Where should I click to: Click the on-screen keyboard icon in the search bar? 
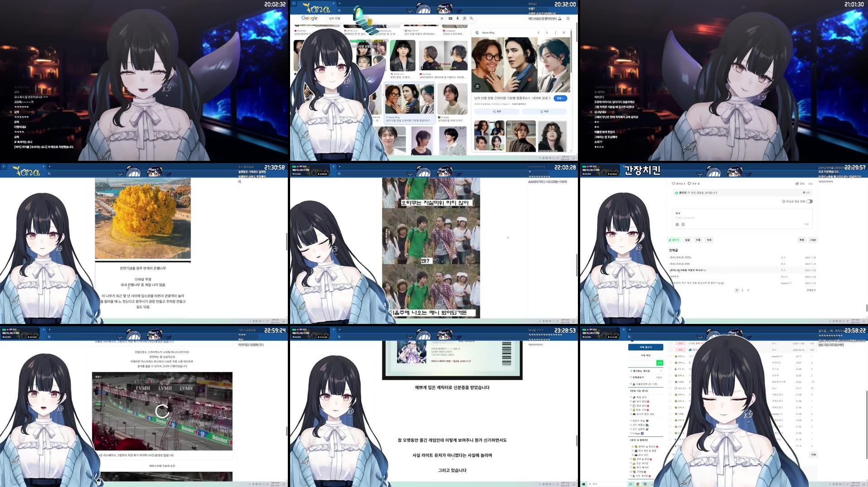coord(451,18)
